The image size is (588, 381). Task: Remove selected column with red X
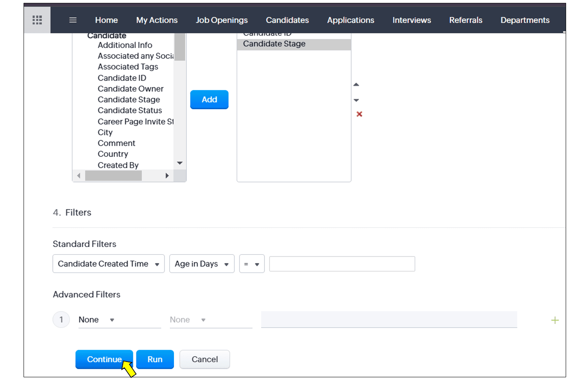click(359, 114)
